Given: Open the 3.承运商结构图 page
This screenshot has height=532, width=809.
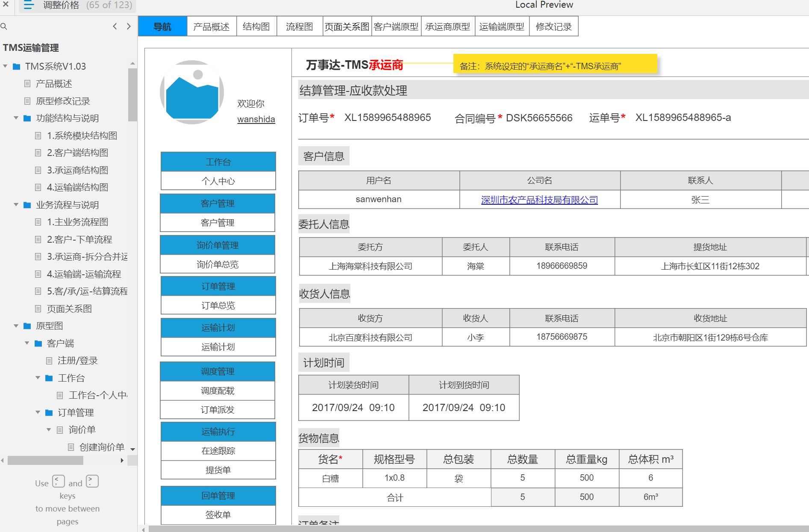Looking at the screenshot, I should click(x=77, y=170).
